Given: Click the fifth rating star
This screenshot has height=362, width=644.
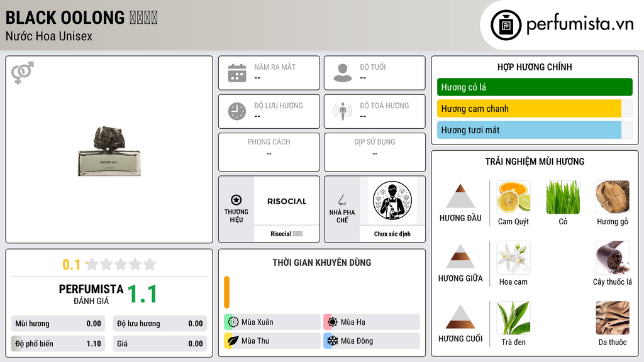Looking at the screenshot, I should (x=150, y=264).
